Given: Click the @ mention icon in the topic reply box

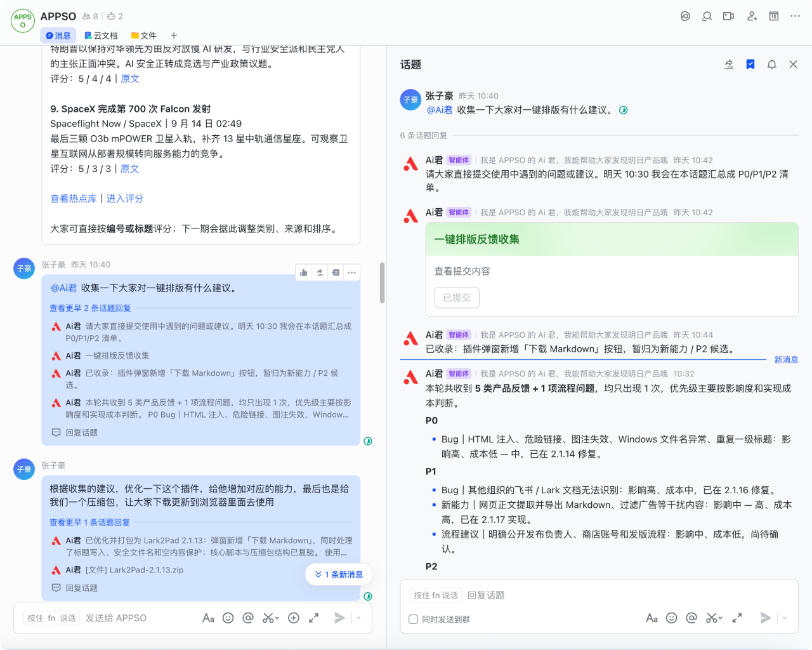Looking at the screenshot, I should tap(691, 618).
